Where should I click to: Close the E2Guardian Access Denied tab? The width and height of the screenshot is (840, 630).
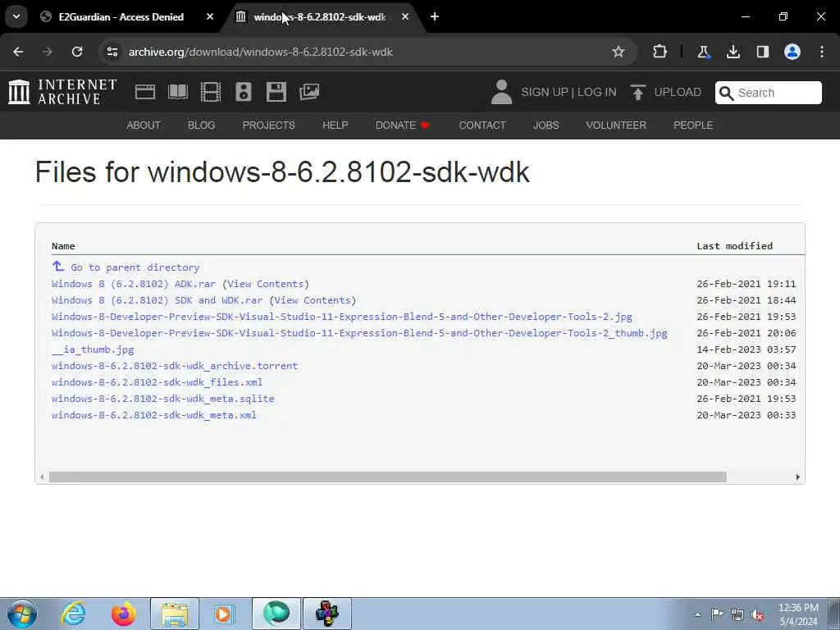(x=210, y=16)
